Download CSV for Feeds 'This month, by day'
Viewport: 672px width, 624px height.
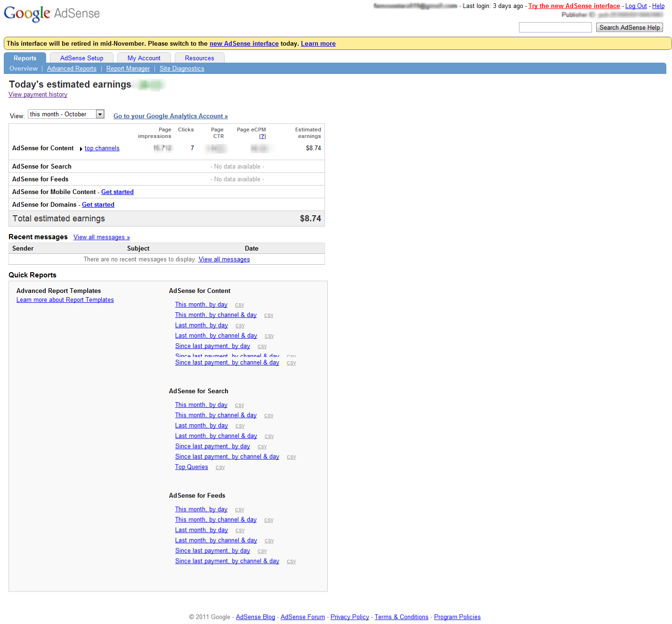(239, 510)
